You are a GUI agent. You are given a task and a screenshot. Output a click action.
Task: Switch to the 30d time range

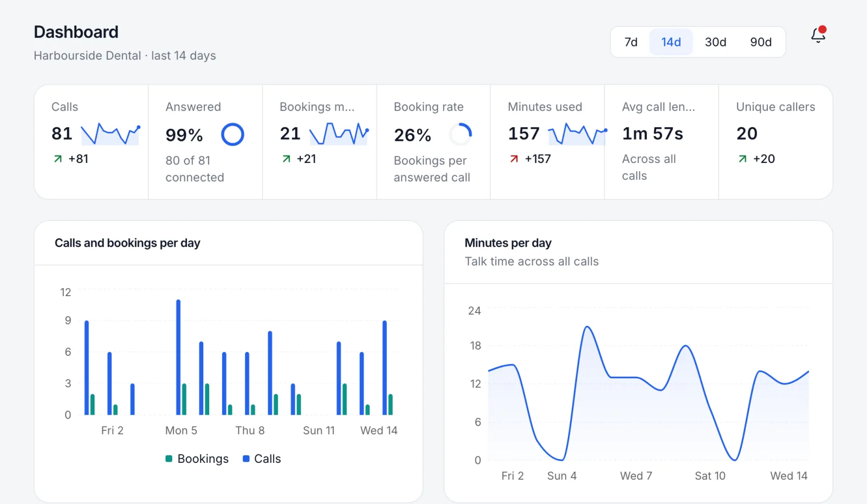coord(715,42)
